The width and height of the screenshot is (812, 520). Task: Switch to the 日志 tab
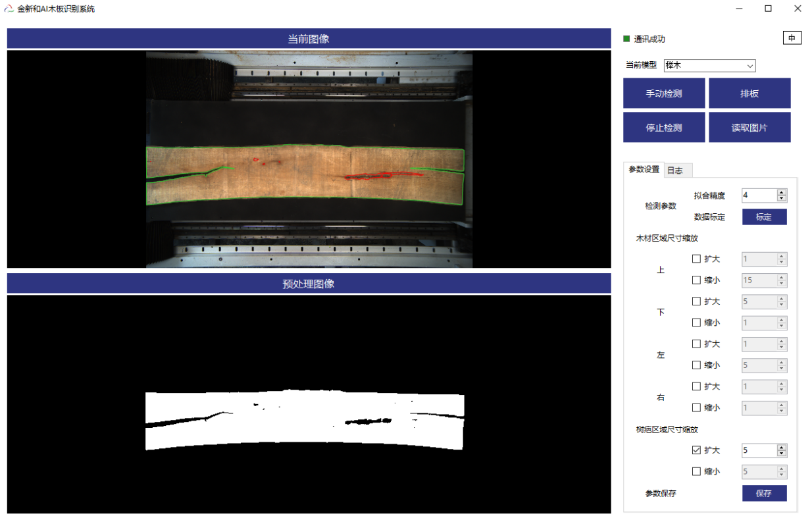tap(674, 170)
